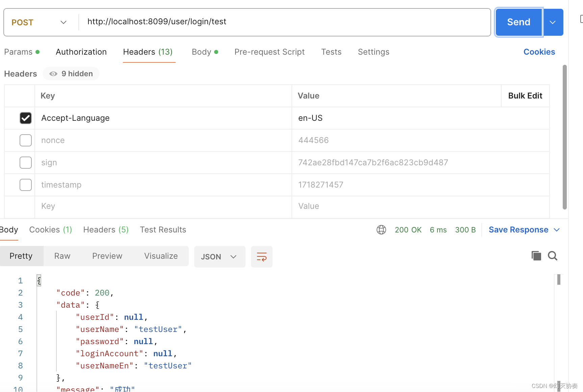Click the empty new header Key field
This screenshot has height=392, width=583.
click(163, 206)
